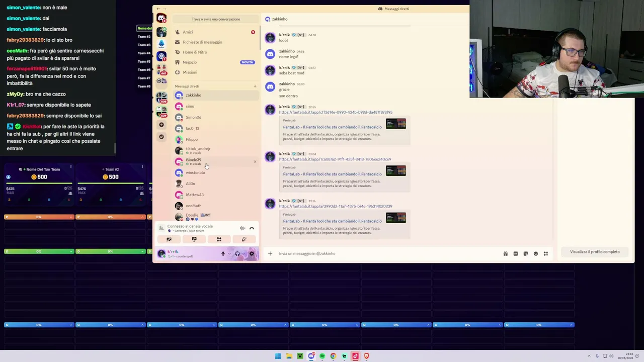Open noise suppression waveform icon

pos(243,228)
